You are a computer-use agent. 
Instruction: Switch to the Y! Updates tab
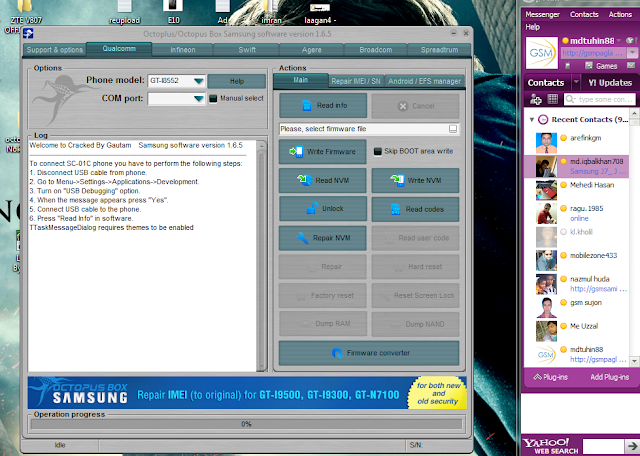pos(610,82)
